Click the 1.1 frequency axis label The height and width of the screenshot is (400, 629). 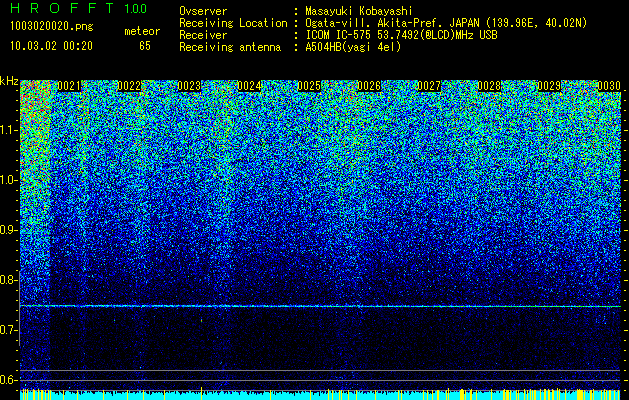coord(9,130)
